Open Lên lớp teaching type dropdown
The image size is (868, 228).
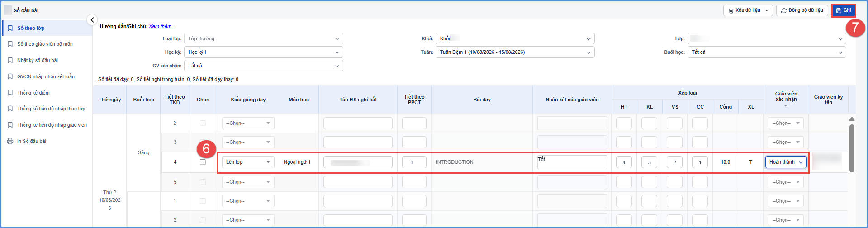coord(248,162)
